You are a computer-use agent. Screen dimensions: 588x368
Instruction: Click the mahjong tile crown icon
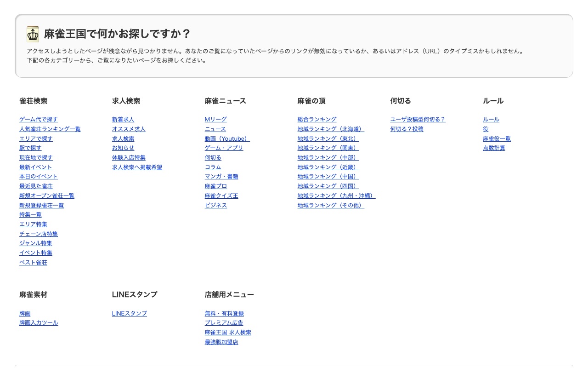tap(33, 34)
